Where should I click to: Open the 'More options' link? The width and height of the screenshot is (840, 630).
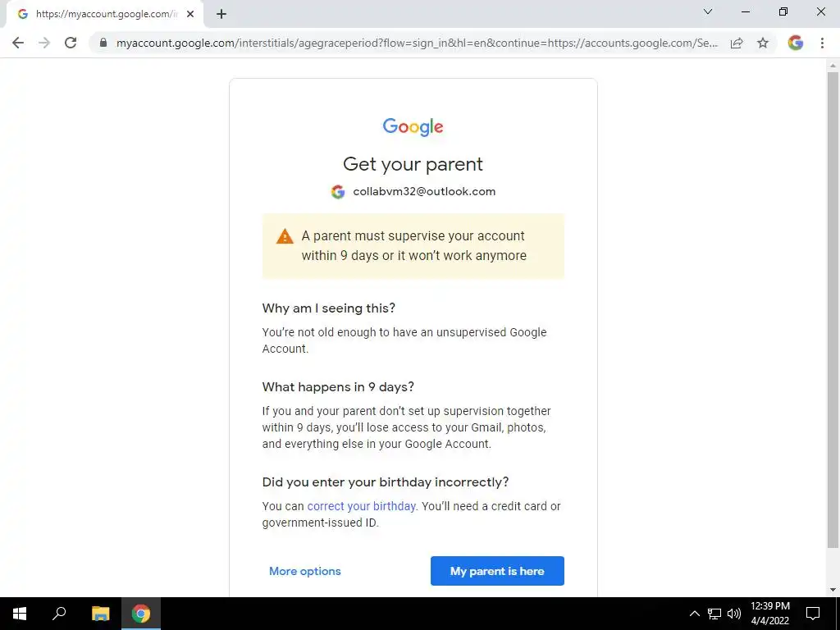point(305,571)
